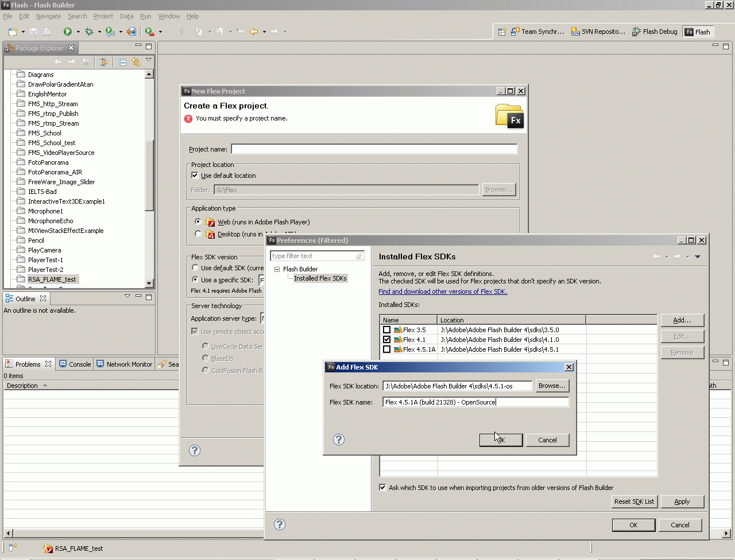Select 'Use a specific SDK' radio button
The image size is (735, 560).
coord(195,280)
